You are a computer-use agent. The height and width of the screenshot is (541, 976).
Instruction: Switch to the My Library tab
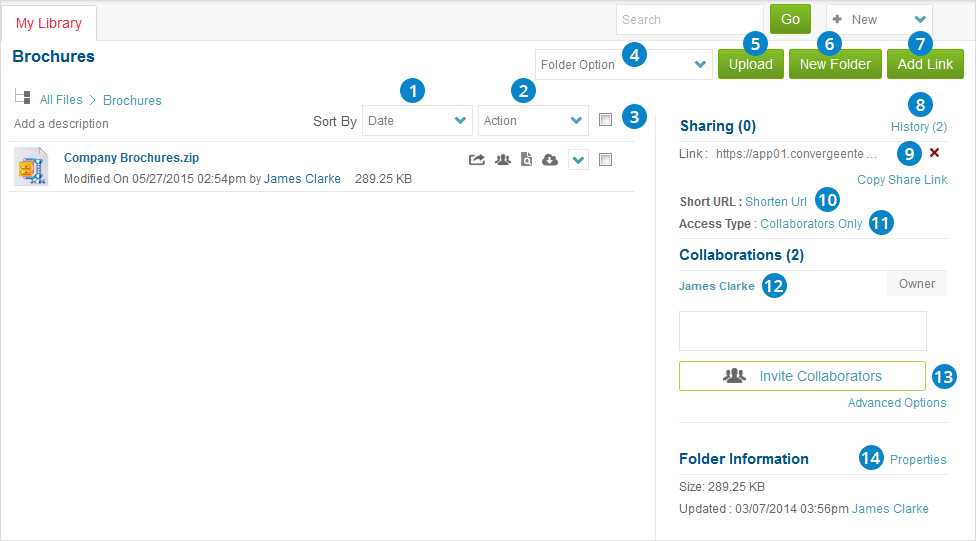(49, 23)
